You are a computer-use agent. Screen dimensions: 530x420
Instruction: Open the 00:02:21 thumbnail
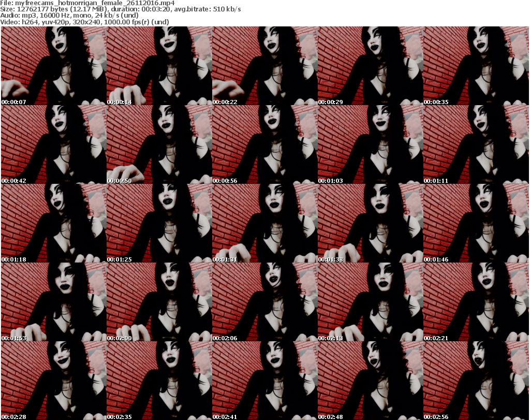(x=476, y=302)
